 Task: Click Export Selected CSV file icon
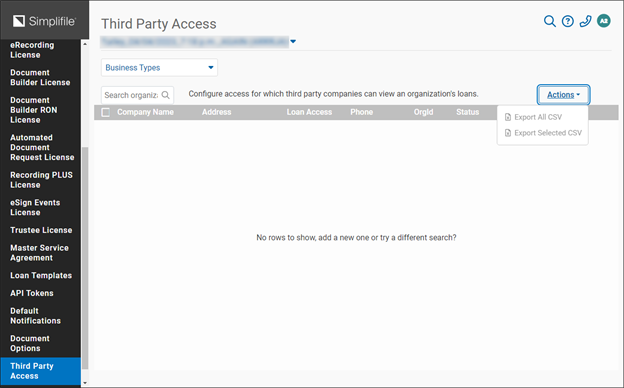click(x=508, y=133)
